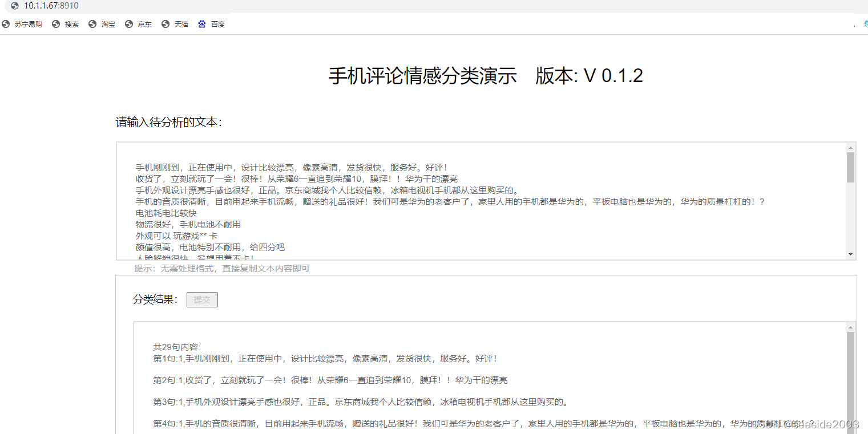Viewport: 868px width, 434px height.
Task: Click the input line 外观可以 玩游戏** 卡
Action: [176, 236]
